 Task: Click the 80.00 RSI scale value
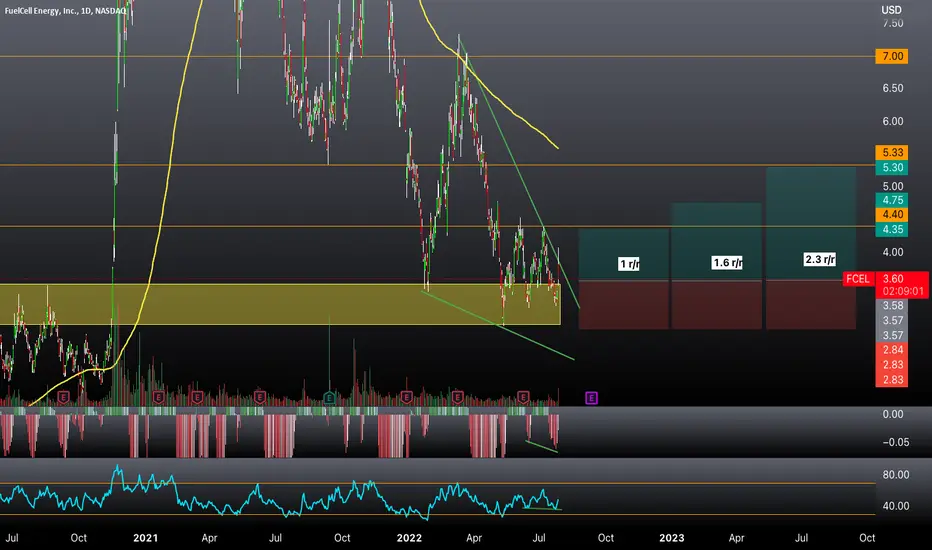click(896, 475)
